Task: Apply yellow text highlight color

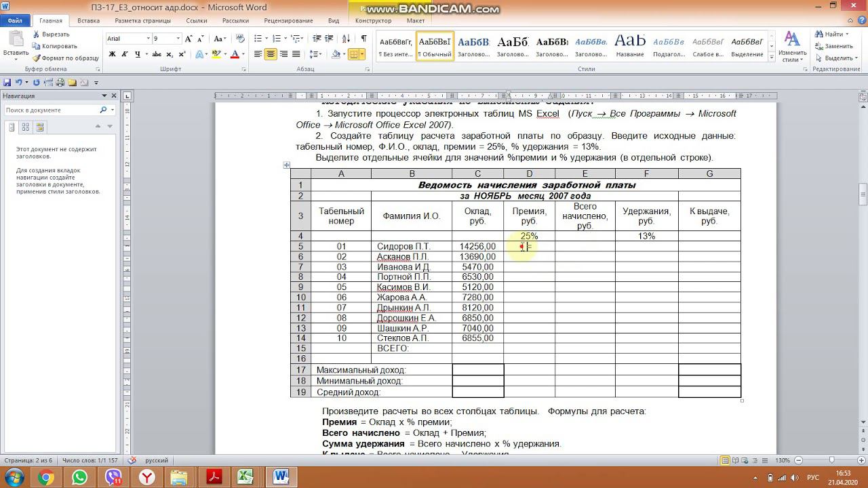Action: pos(216,54)
